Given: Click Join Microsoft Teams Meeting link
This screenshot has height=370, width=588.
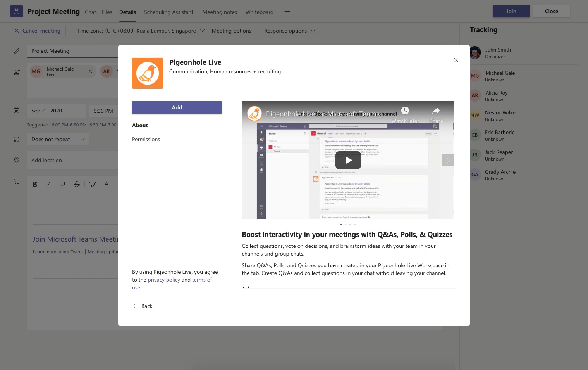Looking at the screenshot, I should (x=76, y=239).
